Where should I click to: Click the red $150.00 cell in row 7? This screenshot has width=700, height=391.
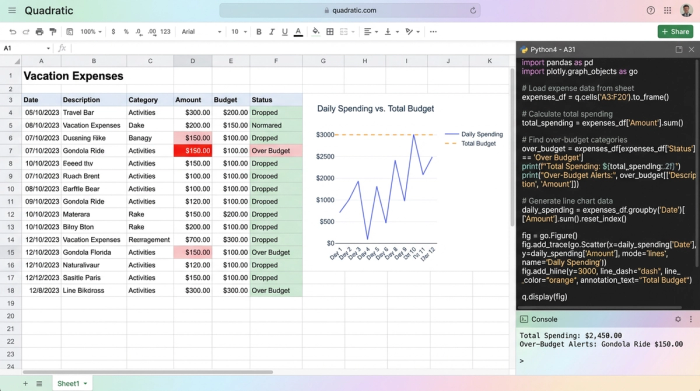[x=193, y=150]
